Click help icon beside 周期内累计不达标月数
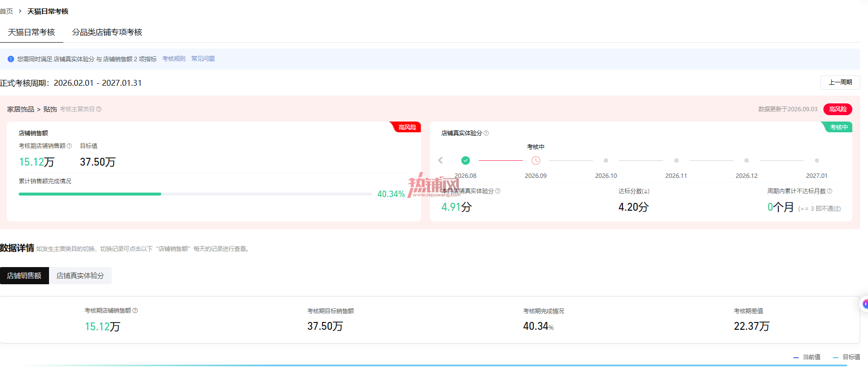The width and height of the screenshot is (868, 370). pos(830,191)
